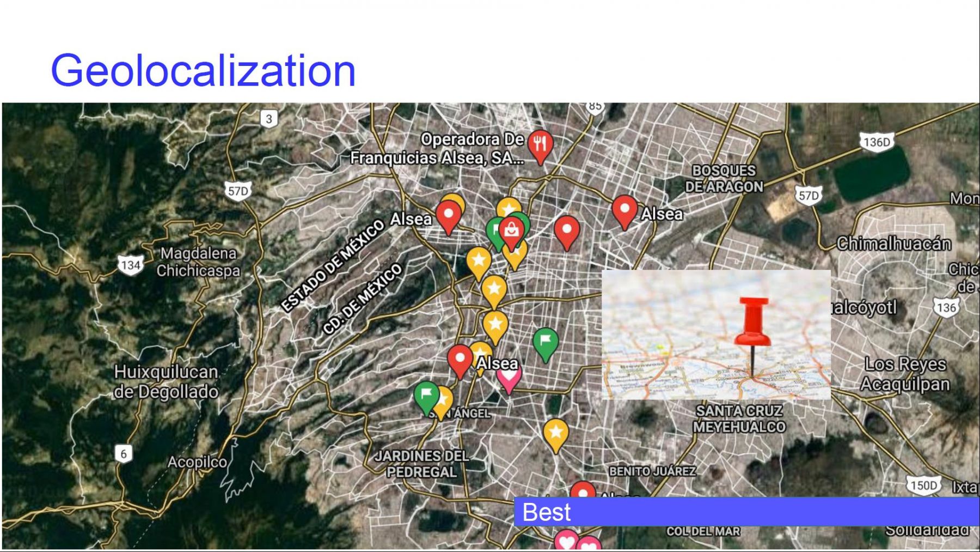980x552 pixels.
Task: Click the route 134 highway shield
Action: pyautogui.click(x=131, y=265)
